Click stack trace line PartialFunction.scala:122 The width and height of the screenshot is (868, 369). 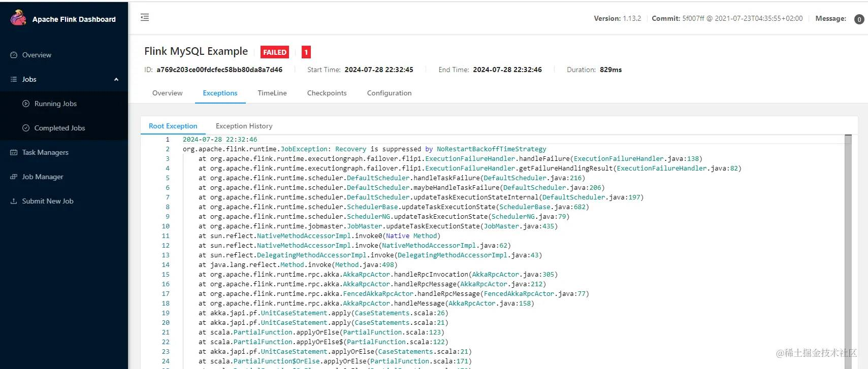coord(324,342)
